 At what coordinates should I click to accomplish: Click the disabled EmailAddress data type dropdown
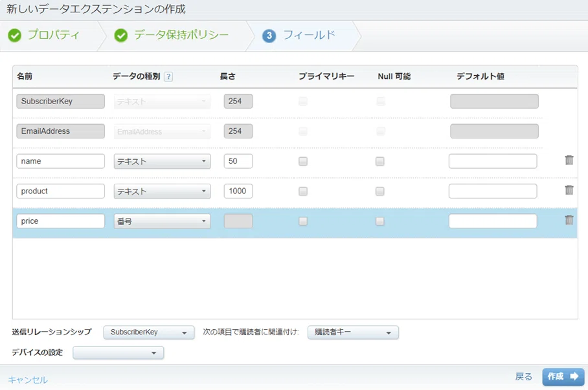162,131
